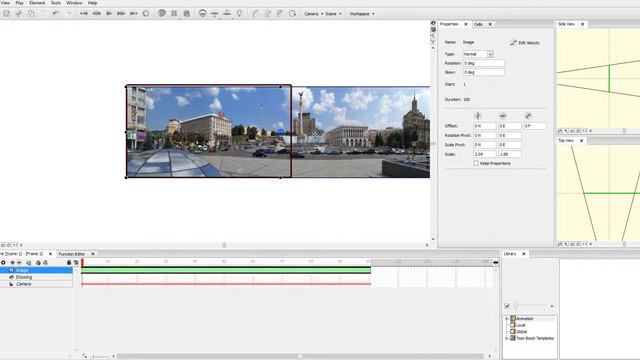Click the grid icon in toolbar
Image resolution: width=640 pixels, height=360 pixels.
click(174, 13)
